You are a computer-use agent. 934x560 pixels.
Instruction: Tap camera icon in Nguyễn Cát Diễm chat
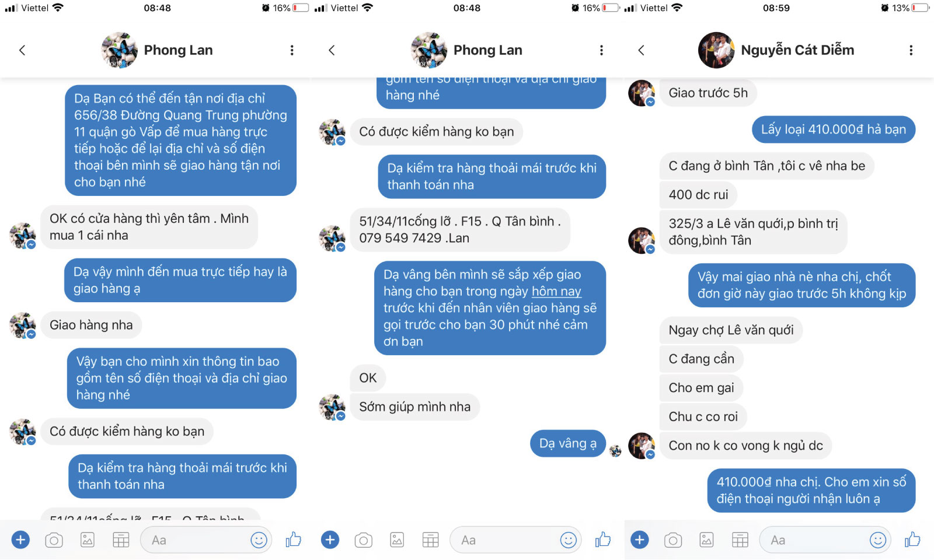click(x=672, y=540)
